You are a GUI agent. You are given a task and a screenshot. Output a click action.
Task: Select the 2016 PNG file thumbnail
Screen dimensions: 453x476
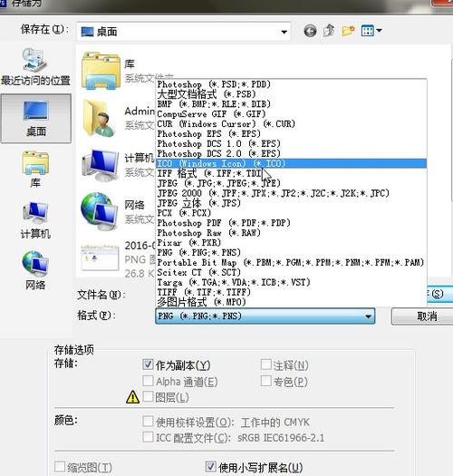tap(100, 257)
